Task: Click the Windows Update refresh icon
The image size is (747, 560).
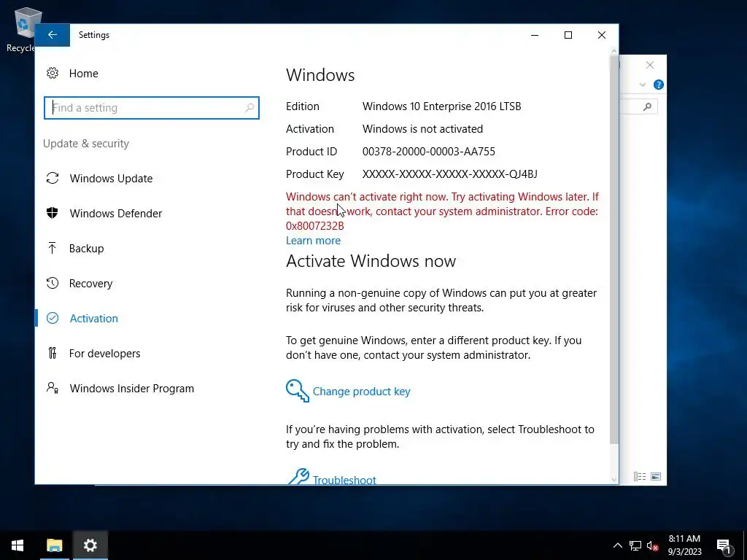Action: 53,178
